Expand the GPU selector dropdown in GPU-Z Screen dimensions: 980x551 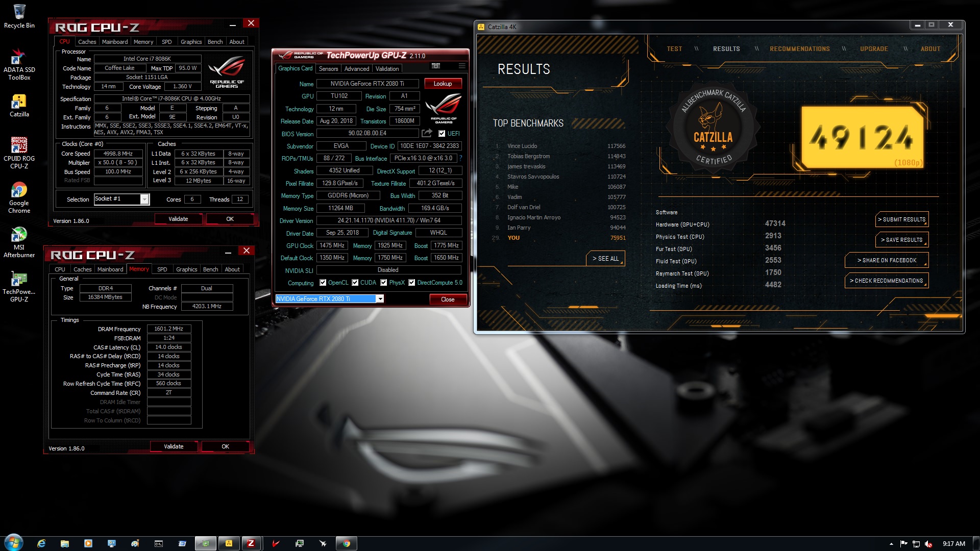[x=380, y=299]
